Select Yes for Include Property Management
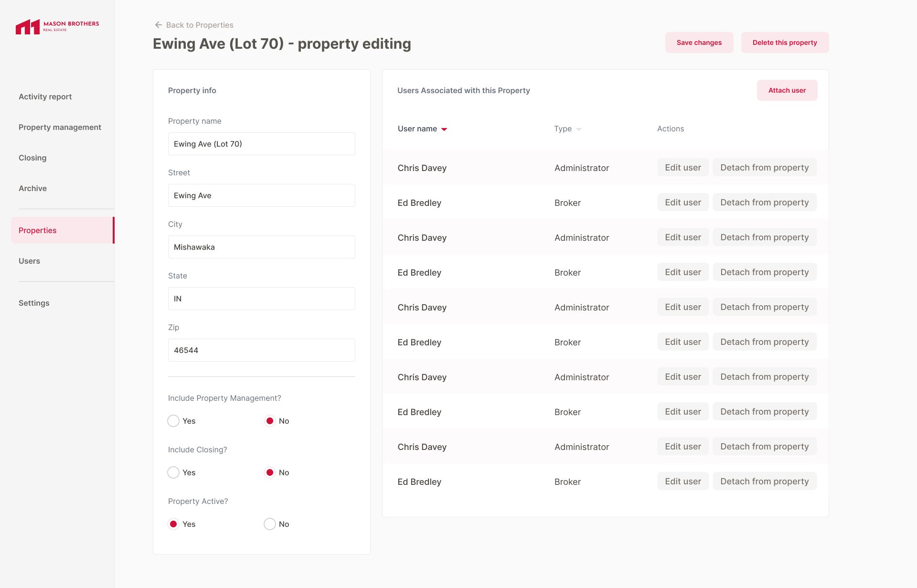This screenshot has height=588, width=917. point(173,421)
